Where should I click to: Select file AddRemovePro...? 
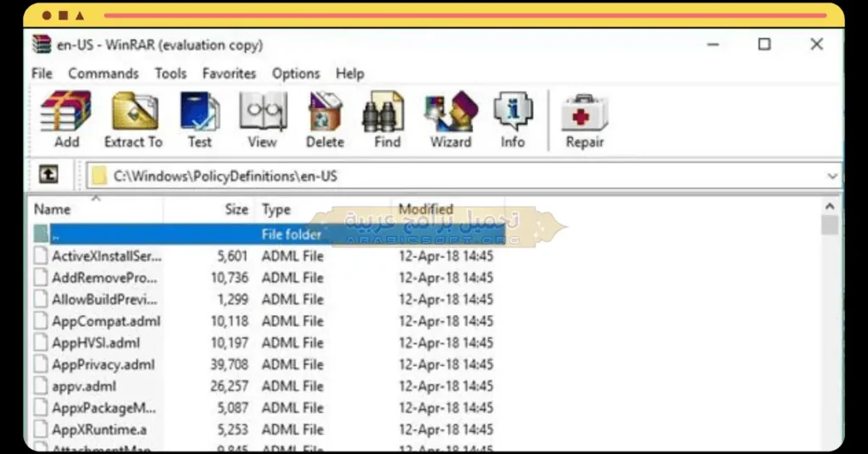coord(104,278)
